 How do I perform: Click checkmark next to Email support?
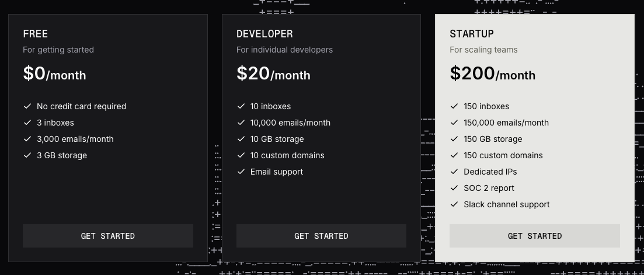click(x=241, y=172)
